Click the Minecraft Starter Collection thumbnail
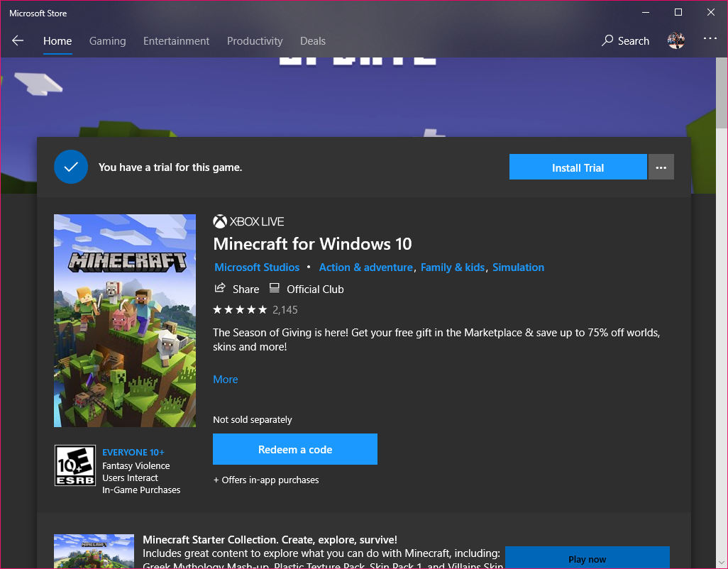This screenshot has height=569, width=728. pyautogui.click(x=94, y=551)
